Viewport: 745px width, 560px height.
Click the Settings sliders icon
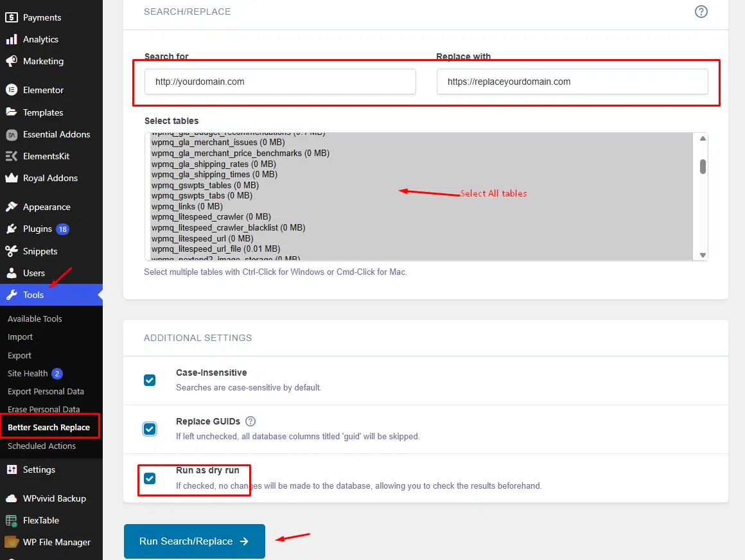click(12, 469)
